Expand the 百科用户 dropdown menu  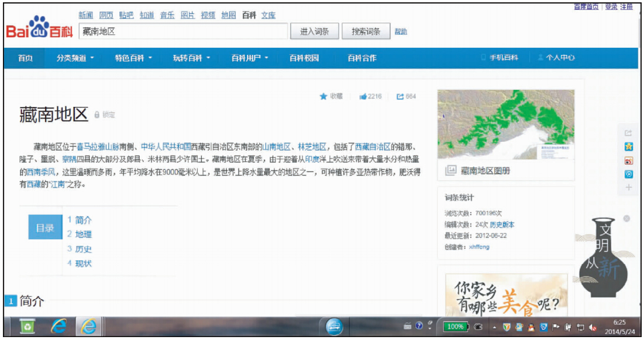click(250, 58)
